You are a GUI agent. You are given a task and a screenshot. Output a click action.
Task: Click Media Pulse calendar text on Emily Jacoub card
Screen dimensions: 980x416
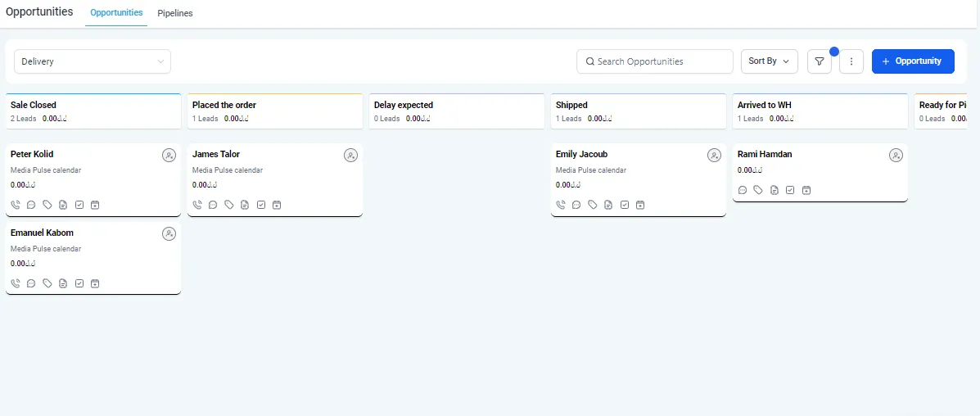click(x=590, y=170)
